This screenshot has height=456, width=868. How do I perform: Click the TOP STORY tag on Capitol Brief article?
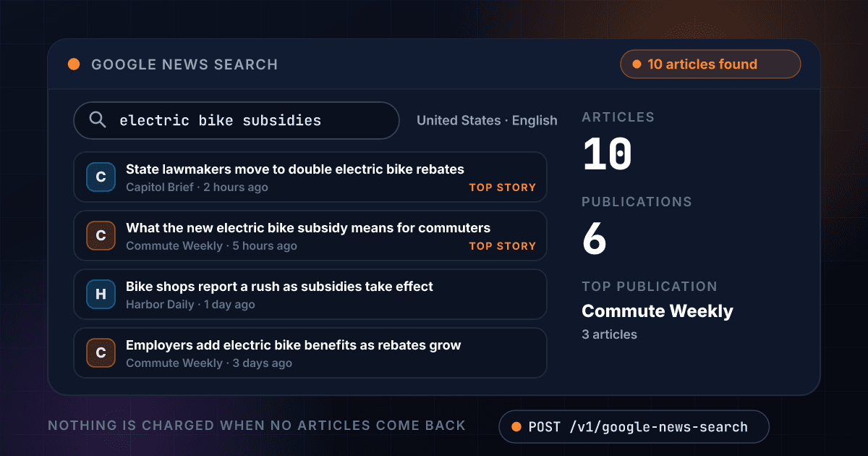503,187
